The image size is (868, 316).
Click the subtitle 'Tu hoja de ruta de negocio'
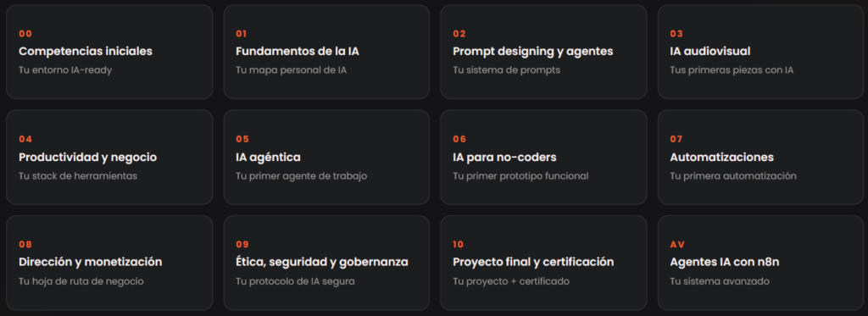(x=81, y=281)
